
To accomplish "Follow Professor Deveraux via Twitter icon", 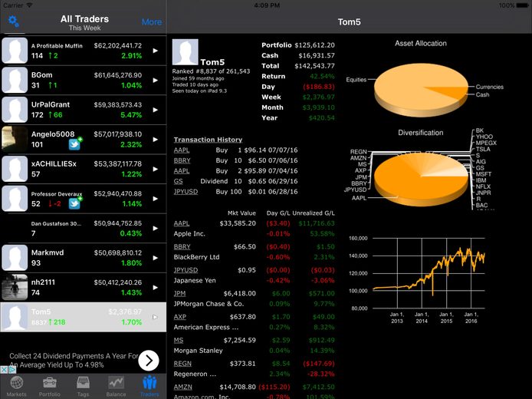I will (75, 203).
